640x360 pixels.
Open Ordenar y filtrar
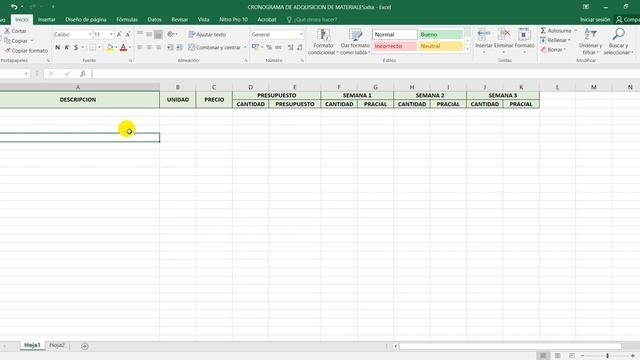coord(590,41)
